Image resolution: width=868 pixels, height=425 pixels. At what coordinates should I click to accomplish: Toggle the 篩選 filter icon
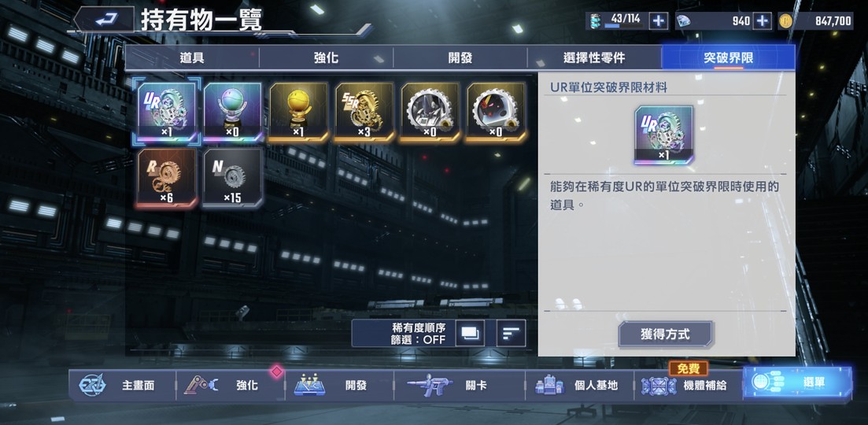[x=470, y=333]
